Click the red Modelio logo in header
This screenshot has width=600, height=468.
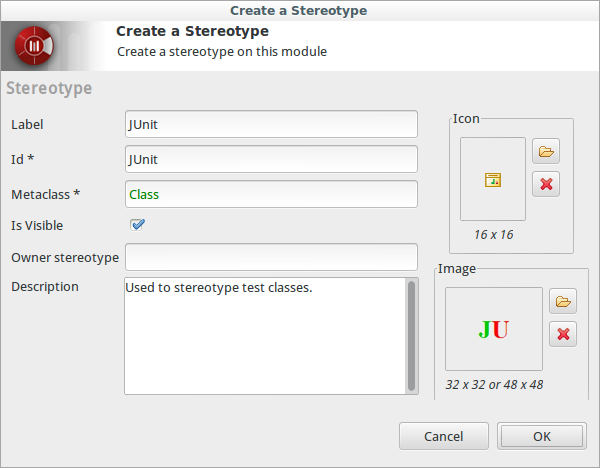tap(33, 46)
